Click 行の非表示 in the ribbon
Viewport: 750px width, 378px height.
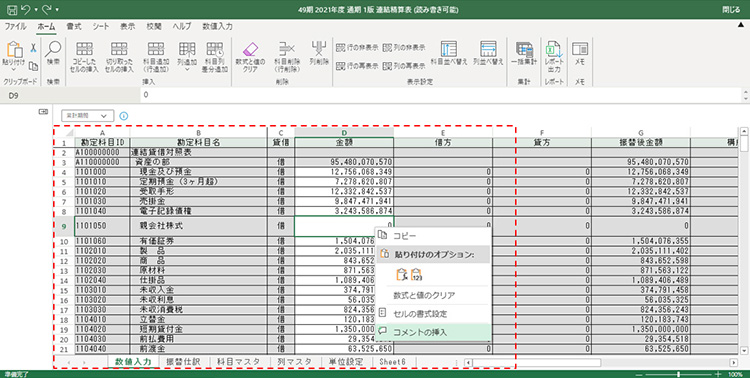pyautogui.click(x=357, y=48)
